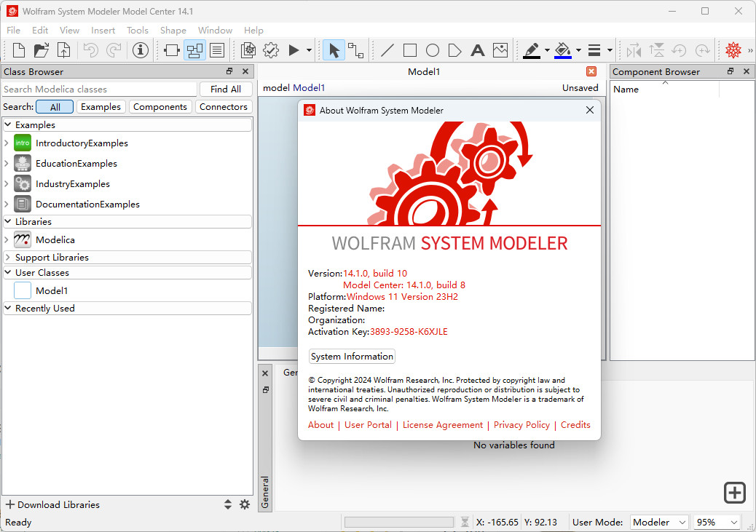Select the Connectors search filter
Screen dimensions: 756x532
pos(224,107)
